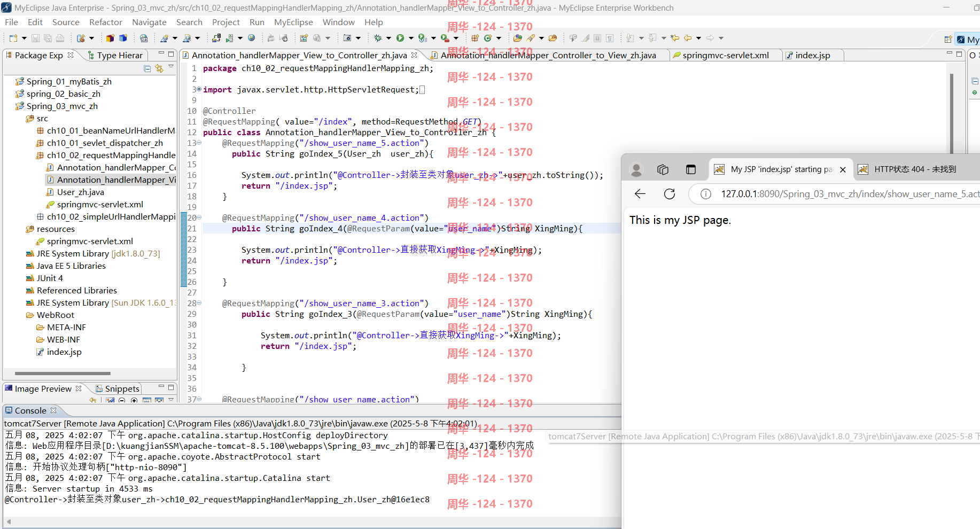
Task: Close the My JSP index.jsp browser tab
Action: 843,169
